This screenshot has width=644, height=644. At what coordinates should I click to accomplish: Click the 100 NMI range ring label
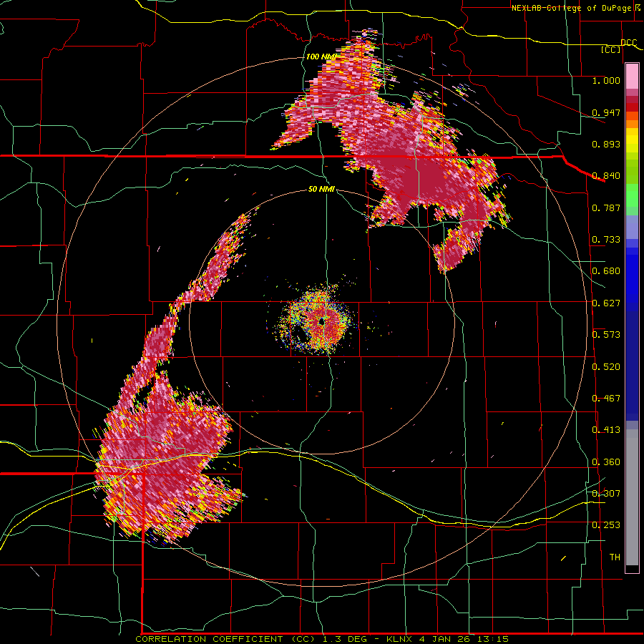coord(321,57)
